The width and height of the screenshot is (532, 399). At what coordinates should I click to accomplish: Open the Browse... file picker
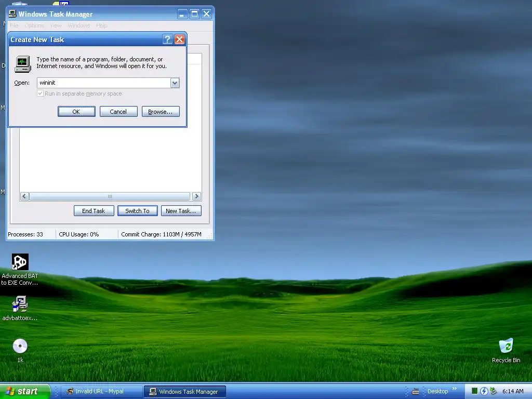point(161,112)
